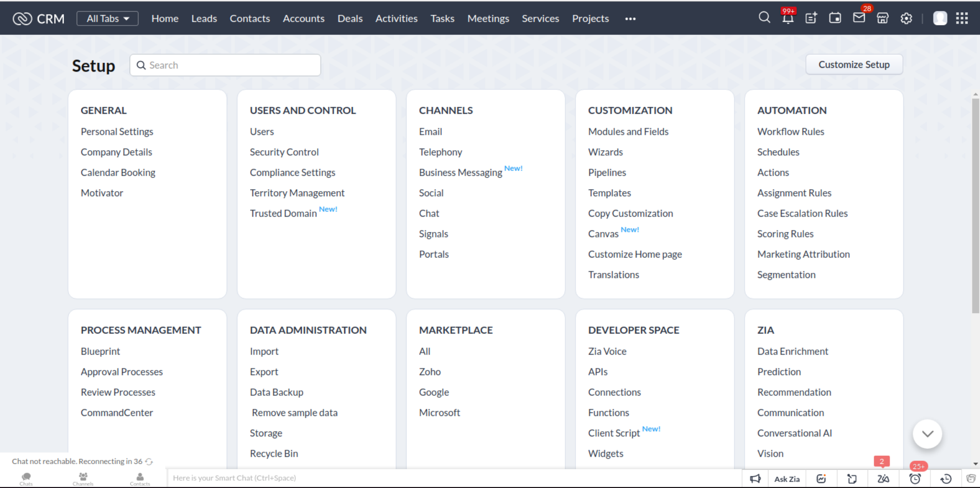Image resolution: width=980 pixels, height=488 pixels.
Task: Open the Workflow Rules link
Action: 790,131
